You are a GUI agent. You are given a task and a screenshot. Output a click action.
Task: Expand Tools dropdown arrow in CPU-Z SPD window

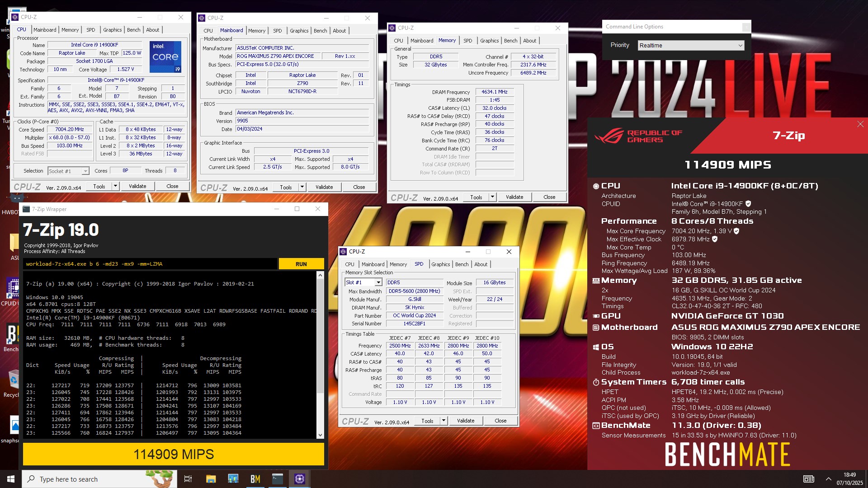coord(443,421)
